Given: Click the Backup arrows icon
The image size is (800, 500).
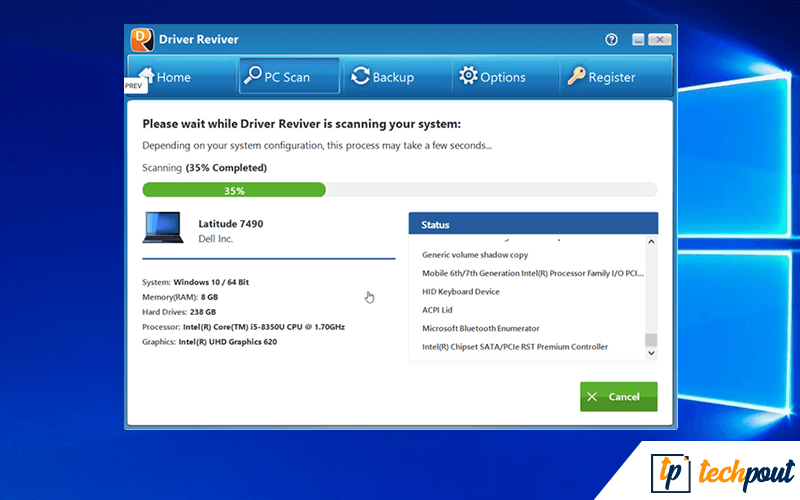Looking at the screenshot, I should [360, 76].
